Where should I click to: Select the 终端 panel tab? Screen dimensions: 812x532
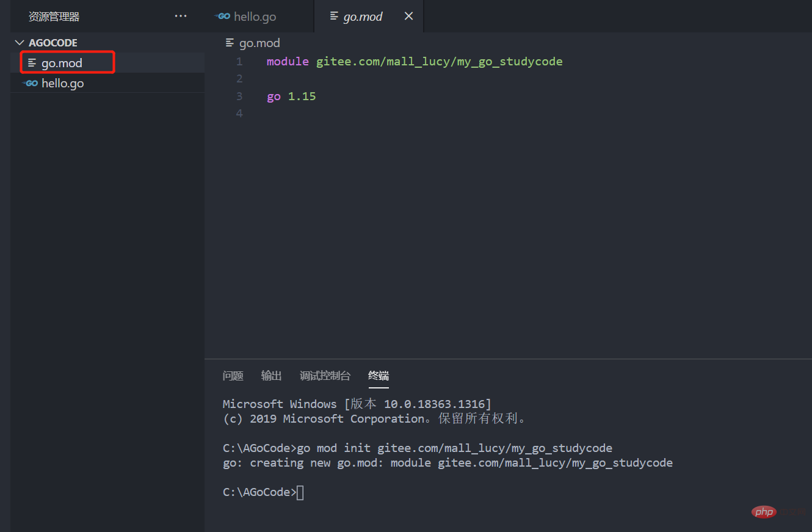(378, 376)
